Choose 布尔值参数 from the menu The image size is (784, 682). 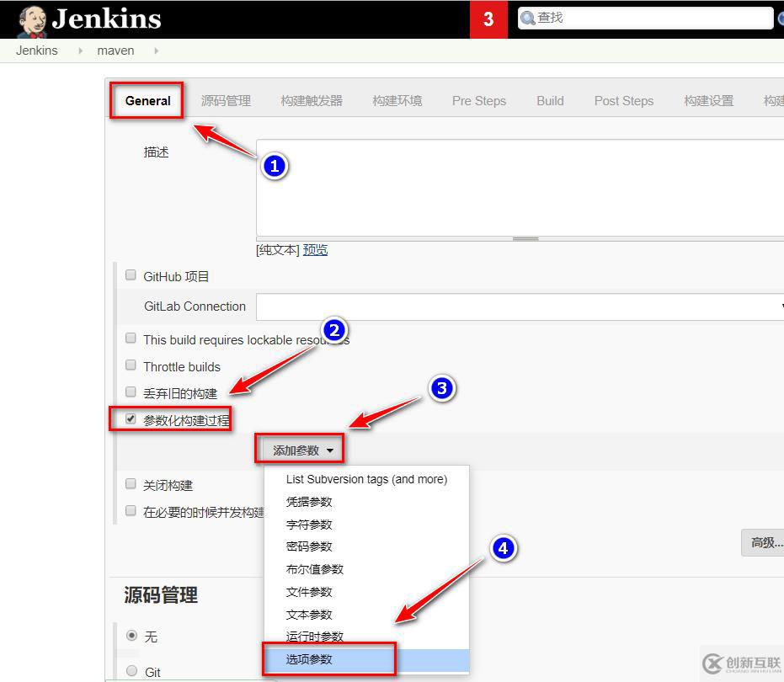click(x=366, y=569)
